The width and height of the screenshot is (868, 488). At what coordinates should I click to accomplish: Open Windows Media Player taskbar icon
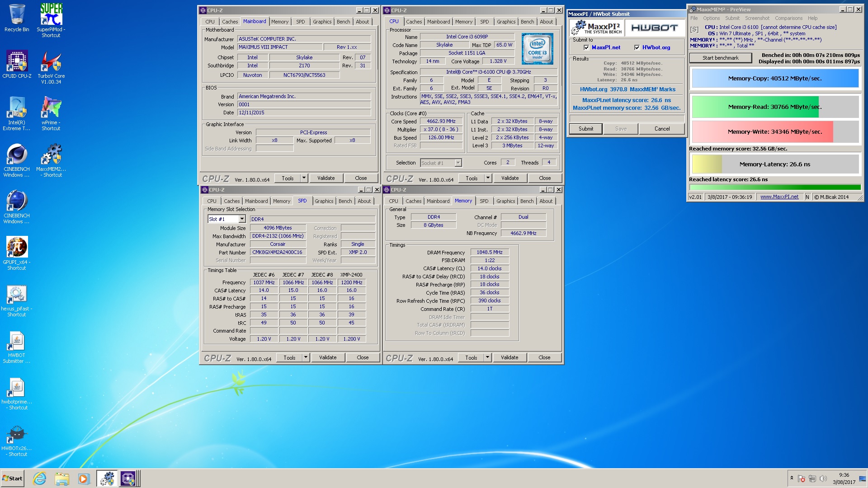(84, 479)
